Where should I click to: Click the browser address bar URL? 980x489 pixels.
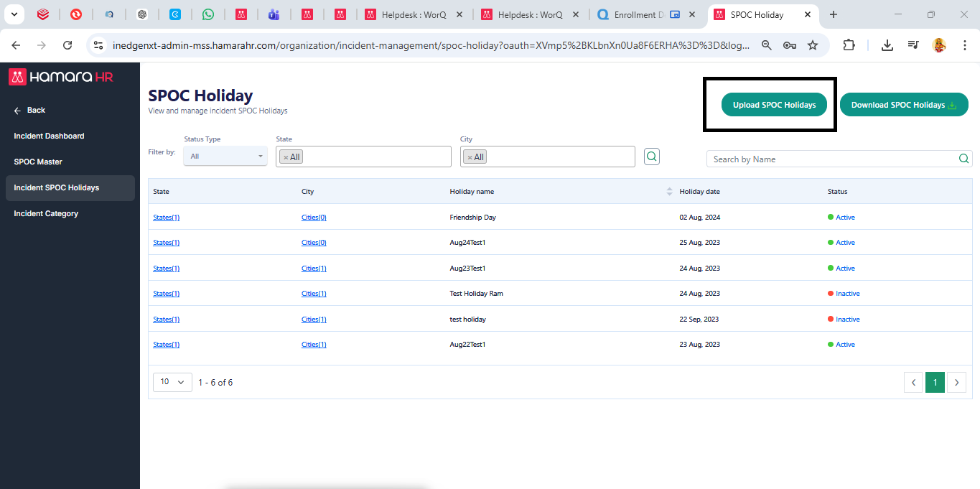point(431,45)
